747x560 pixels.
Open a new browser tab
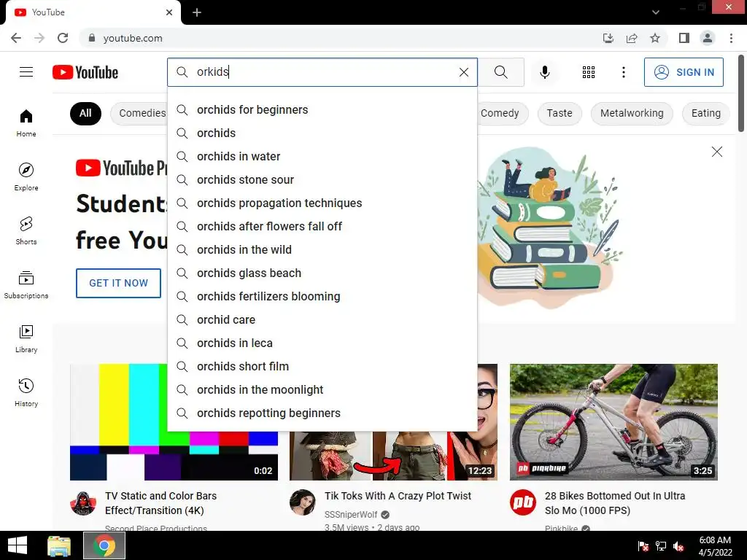pos(197,12)
